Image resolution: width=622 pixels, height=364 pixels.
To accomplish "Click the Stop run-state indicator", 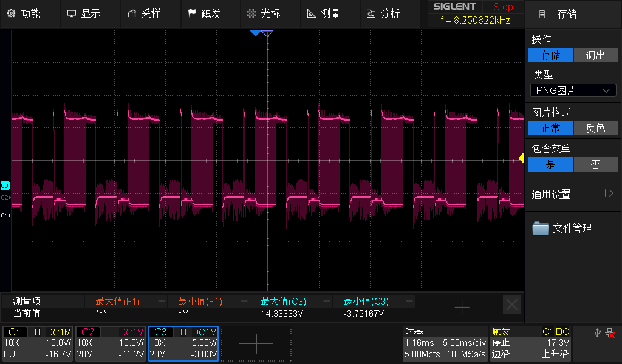I will [502, 7].
